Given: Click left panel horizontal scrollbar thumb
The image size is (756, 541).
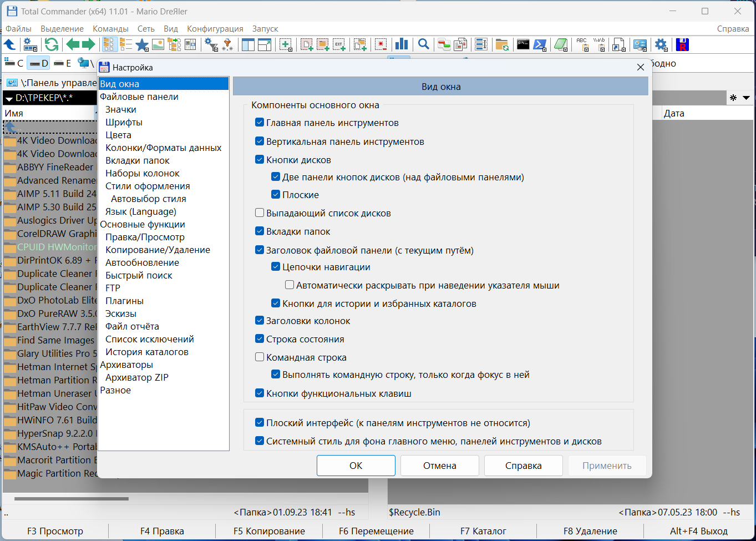Looking at the screenshot, I should click(x=71, y=499).
